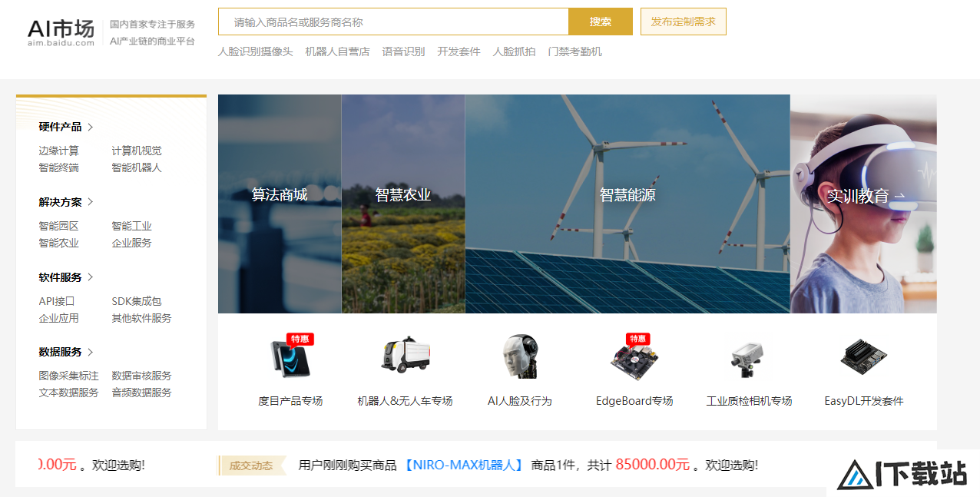The height and width of the screenshot is (497, 980).
Task: Click the 成交动态 ticker tag
Action: point(251,466)
